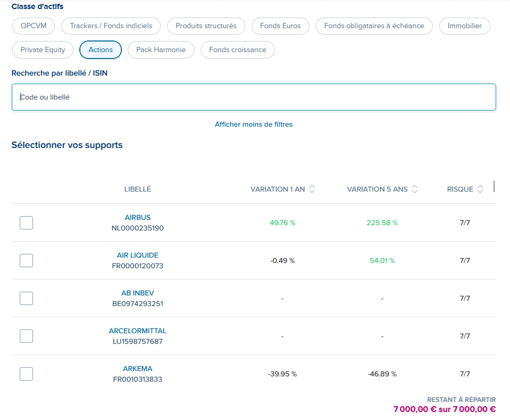The height and width of the screenshot is (420, 510).
Task: Select the AIR LIQUIDE checkbox
Action: (x=26, y=260)
